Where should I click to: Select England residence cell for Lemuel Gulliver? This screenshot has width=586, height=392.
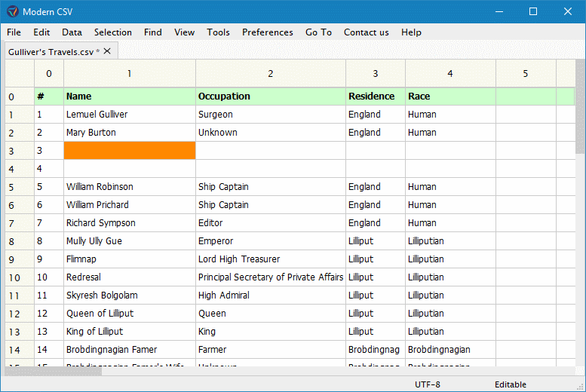click(376, 115)
